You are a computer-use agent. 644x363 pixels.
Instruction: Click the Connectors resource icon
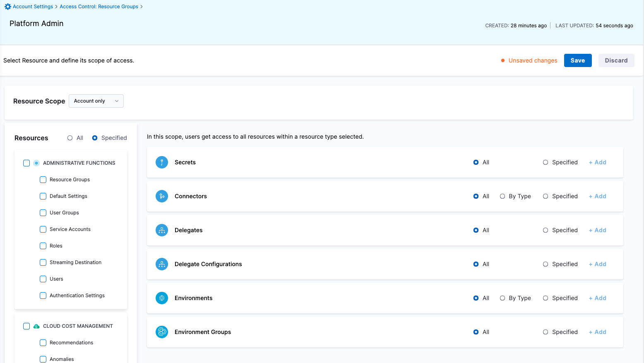click(162, 196)
